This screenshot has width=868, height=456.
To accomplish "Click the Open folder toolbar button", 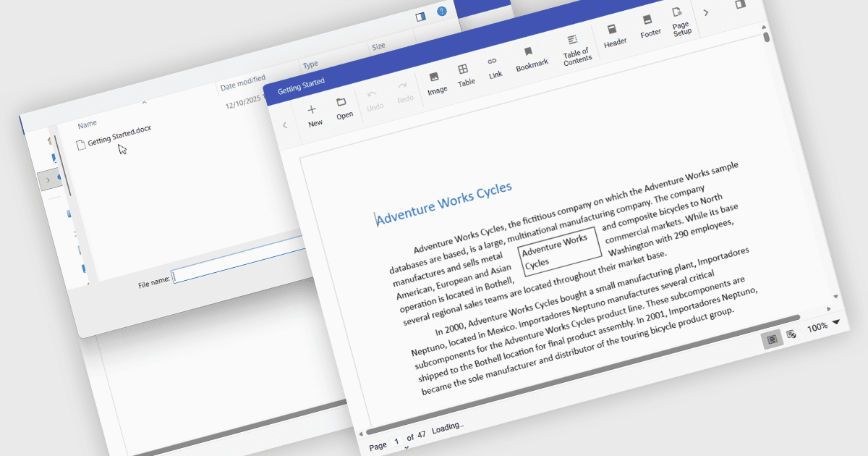I will (x=344, y=109).
